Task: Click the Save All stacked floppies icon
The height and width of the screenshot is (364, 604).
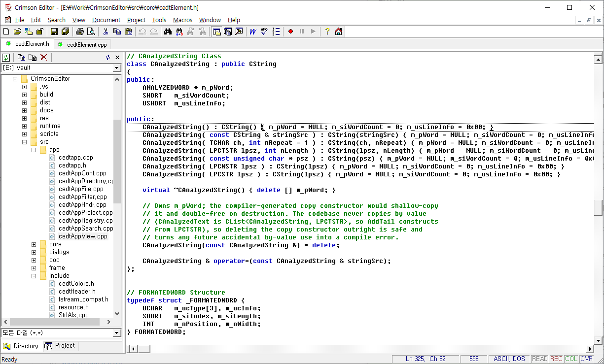Action: pos(65,32)
